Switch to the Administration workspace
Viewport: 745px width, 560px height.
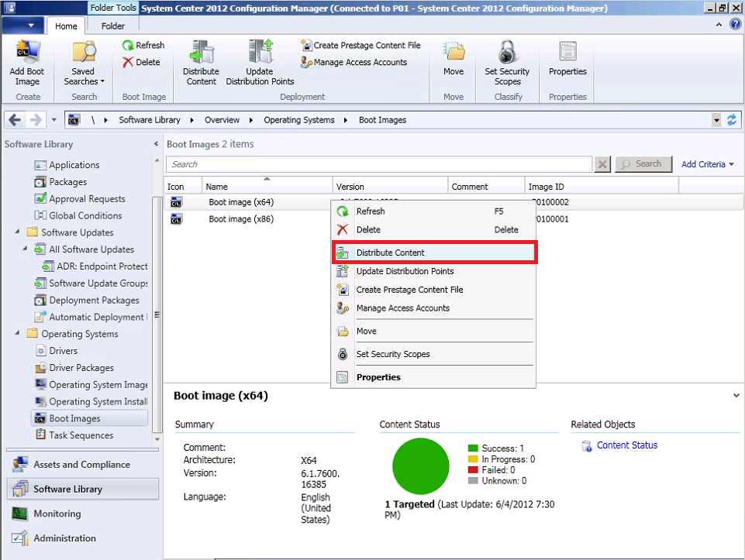click(83, 538)
